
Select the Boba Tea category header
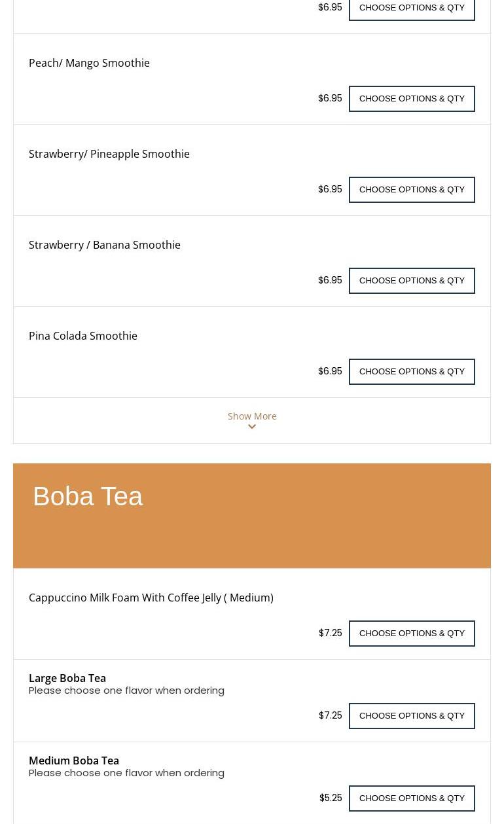point(88,497)
